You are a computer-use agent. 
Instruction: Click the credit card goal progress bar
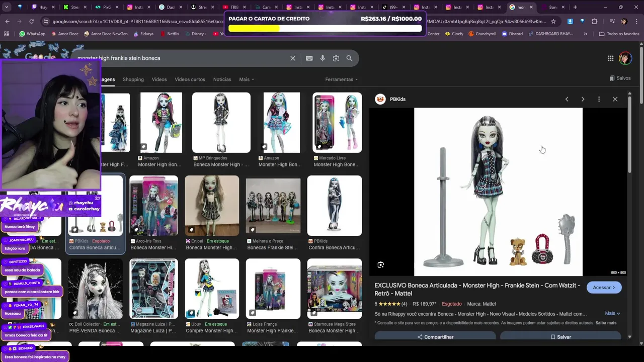pos(325,29)
